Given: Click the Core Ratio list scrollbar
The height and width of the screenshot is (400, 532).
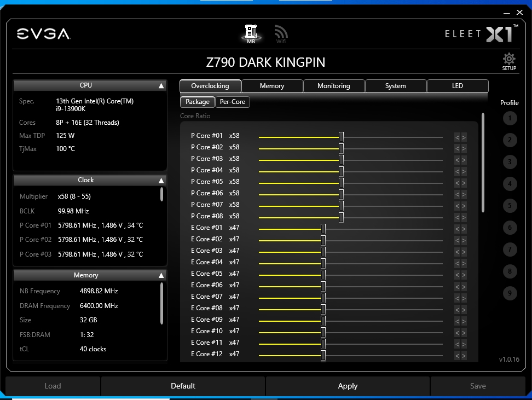Looking at the screenshot, I should click(483, 163).
